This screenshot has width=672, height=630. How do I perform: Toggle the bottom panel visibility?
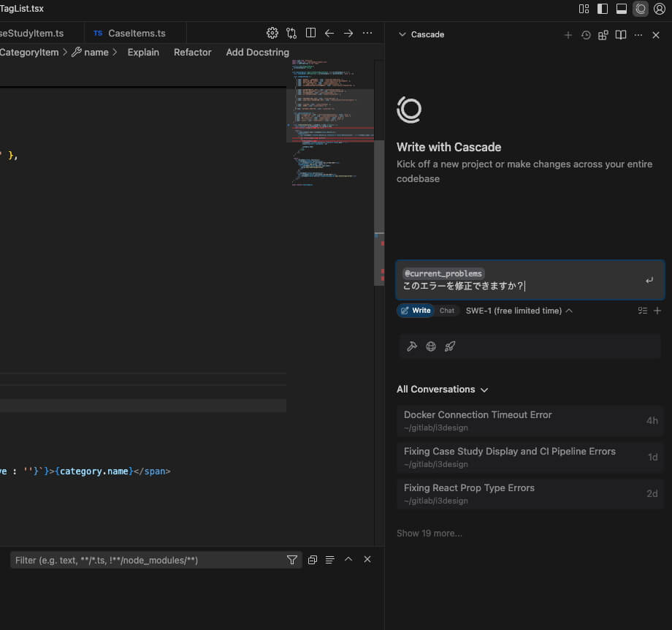coord(622,9)
